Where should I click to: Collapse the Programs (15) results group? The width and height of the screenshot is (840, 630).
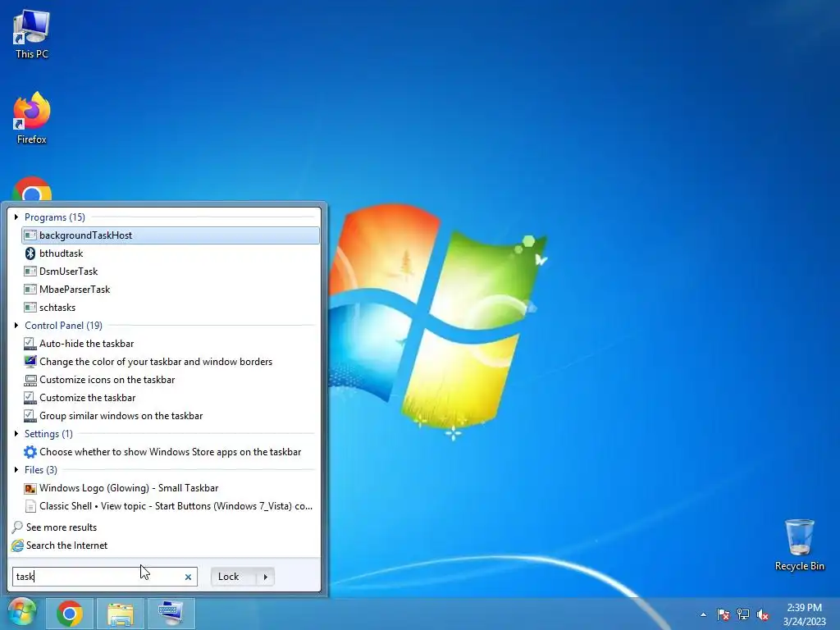click(x=16, y=217)
